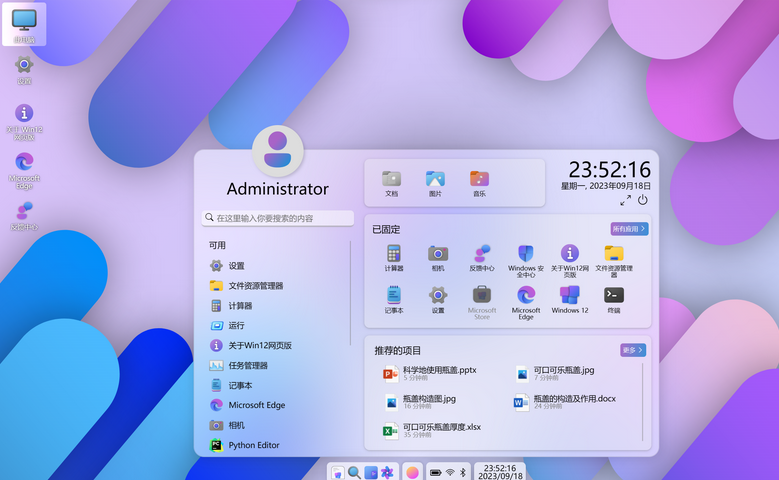
Task: Click the power icon in start menu
Action: 643,200
